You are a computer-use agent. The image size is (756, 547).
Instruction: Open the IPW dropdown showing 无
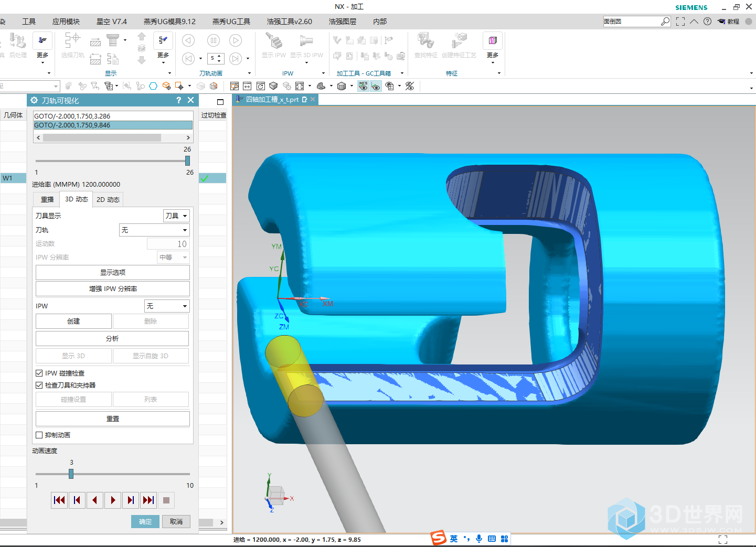[x=167, y=306]
